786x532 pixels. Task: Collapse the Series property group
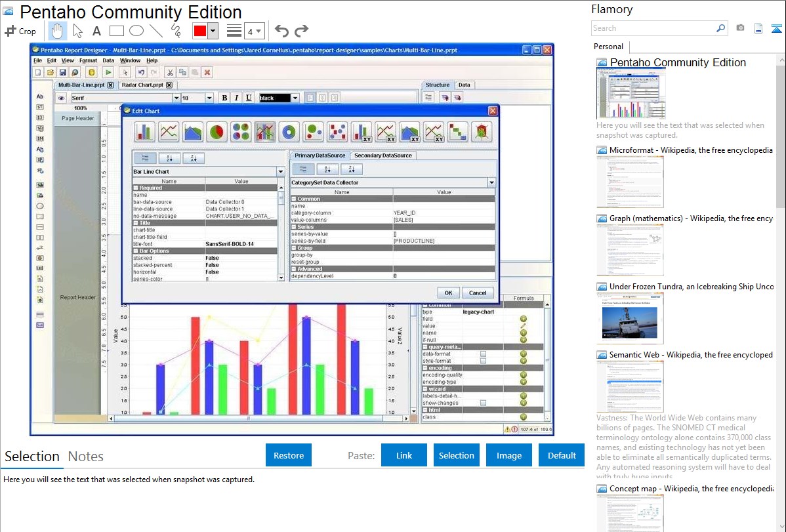pos(294,227)
